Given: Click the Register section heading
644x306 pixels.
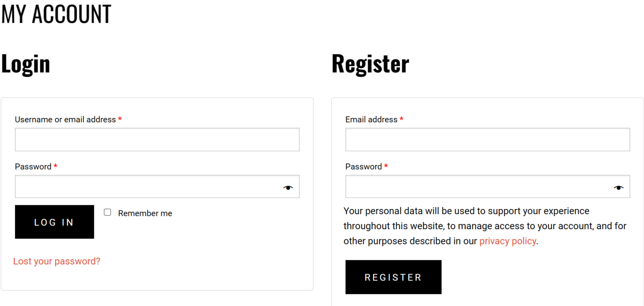Looking at the screenshot, I should click(x=370, y=64).
